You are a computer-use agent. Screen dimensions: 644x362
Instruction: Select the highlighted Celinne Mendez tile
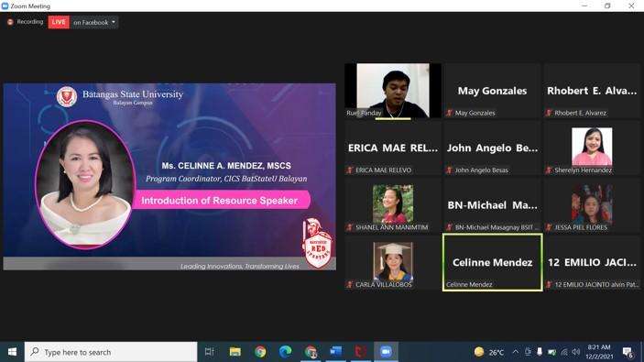[493, 262]
